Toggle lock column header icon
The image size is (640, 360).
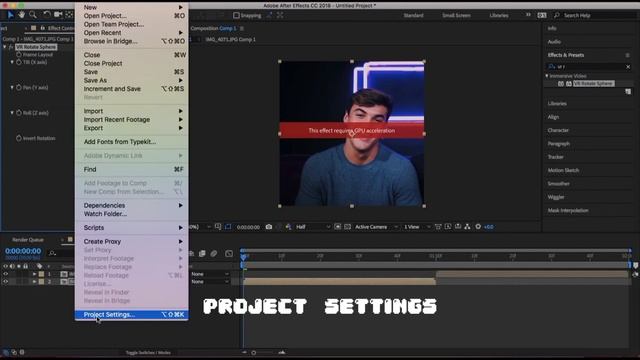[x=25, y=266]
